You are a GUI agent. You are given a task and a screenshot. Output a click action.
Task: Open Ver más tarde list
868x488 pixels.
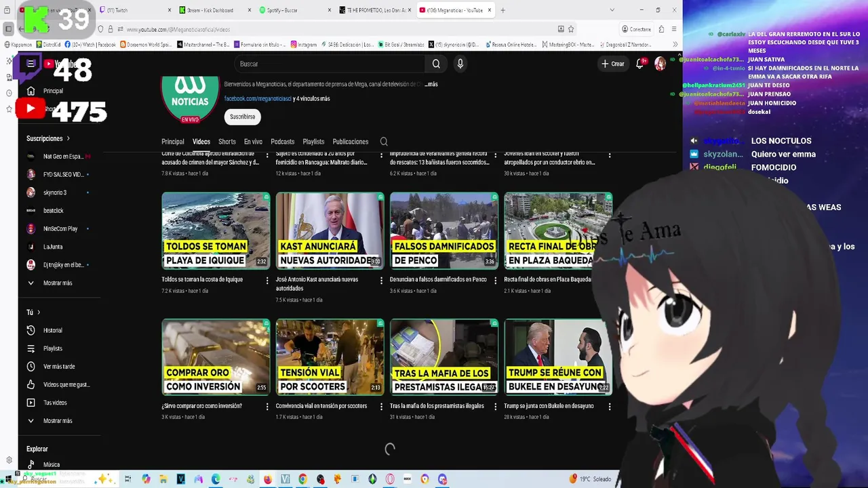click(60, 367)
